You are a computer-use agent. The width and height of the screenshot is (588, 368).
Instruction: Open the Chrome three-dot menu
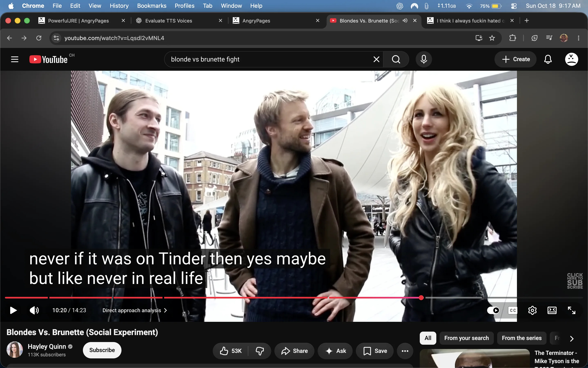coord(579,38)
